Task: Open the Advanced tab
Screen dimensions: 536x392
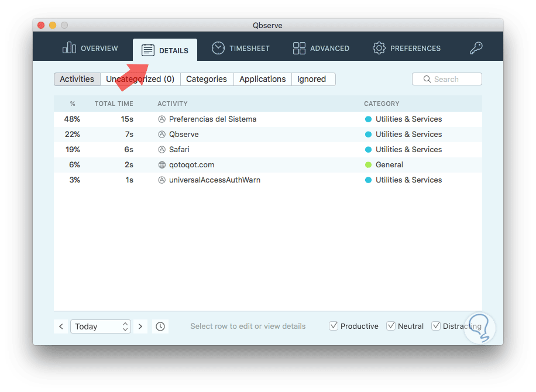Action: tap(321, 48)
